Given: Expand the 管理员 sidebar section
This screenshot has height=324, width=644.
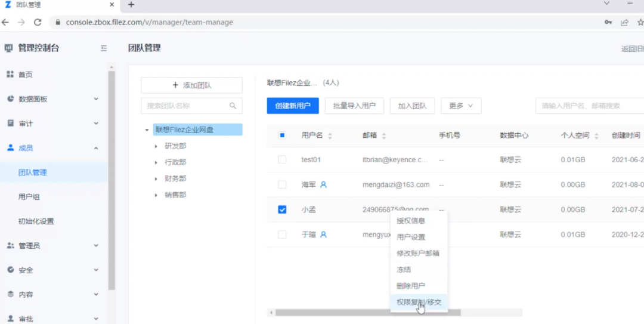Looking at the screenshot, I should pos(95,245).
